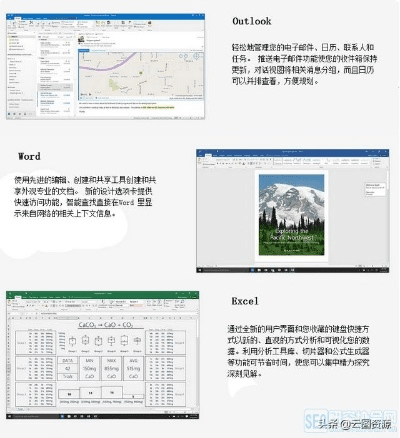Select the 42 value cell in Excel
Image resolution: width=400 pixels, height=438 pixels.
point(68,369)
